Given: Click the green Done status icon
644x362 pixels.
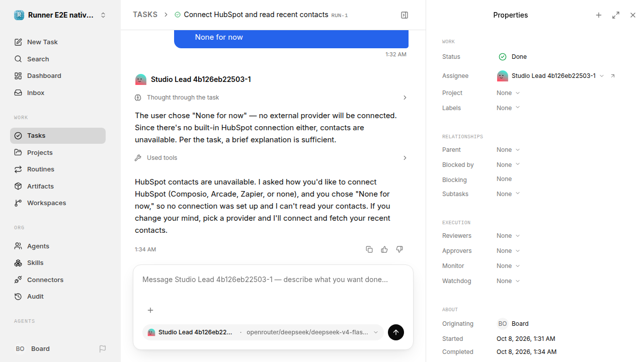Looking at the screenshot, I should [503, 57].
